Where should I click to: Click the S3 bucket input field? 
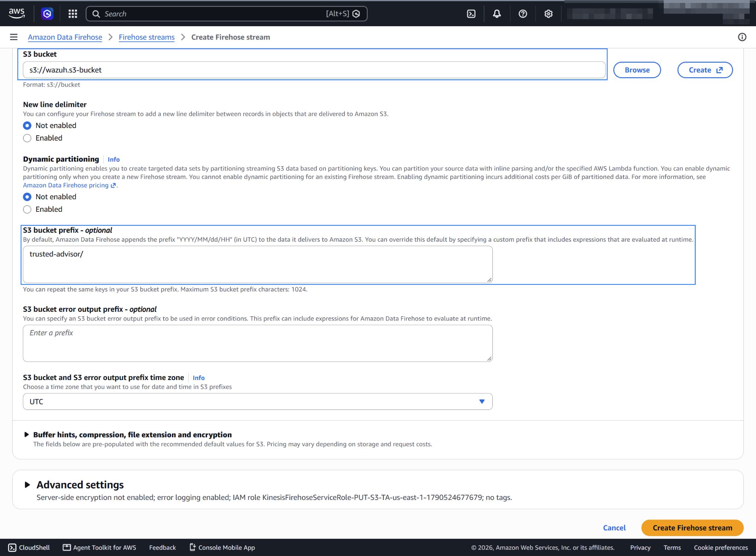coord(314,70)
